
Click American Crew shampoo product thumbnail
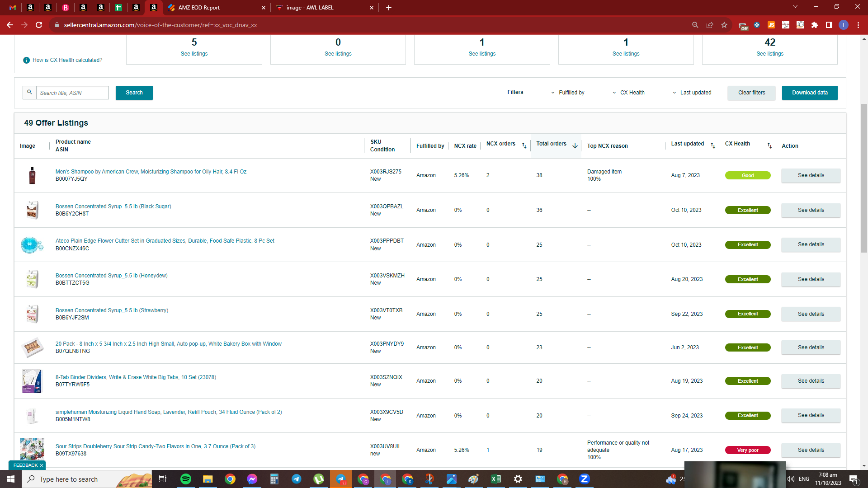click(x=32, y=175)
